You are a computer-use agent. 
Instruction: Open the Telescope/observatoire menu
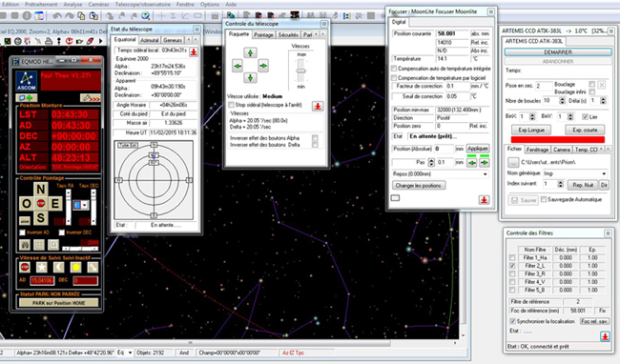[143, 5]
